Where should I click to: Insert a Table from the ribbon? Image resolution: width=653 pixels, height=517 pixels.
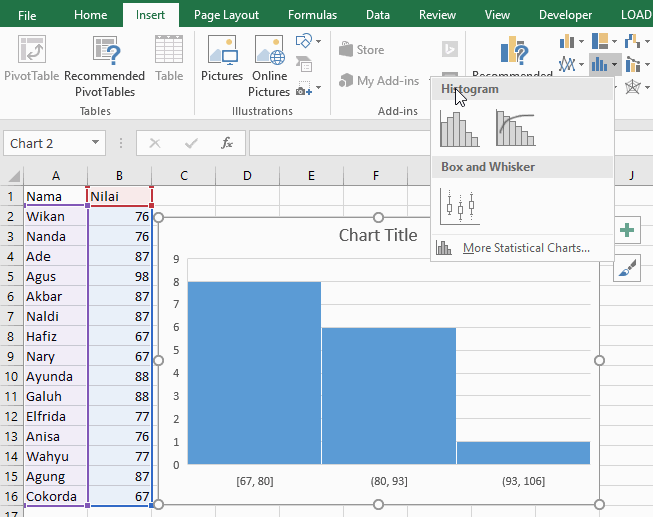169,58
